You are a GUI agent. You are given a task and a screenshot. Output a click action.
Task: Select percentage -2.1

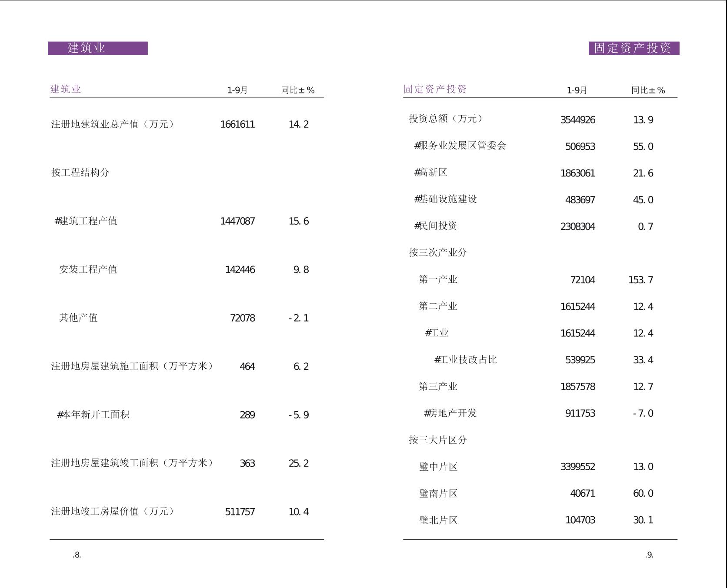pos(299,318)
